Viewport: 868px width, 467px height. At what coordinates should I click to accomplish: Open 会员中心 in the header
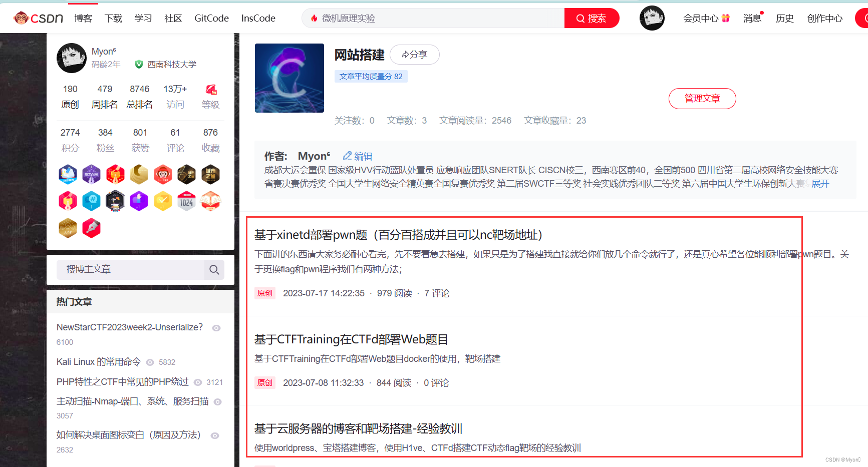coord(701,19)
